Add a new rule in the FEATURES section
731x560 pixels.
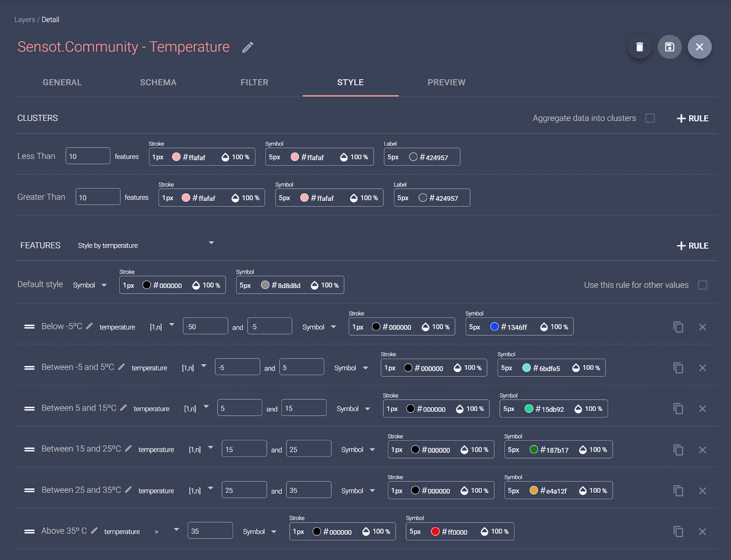692,245
